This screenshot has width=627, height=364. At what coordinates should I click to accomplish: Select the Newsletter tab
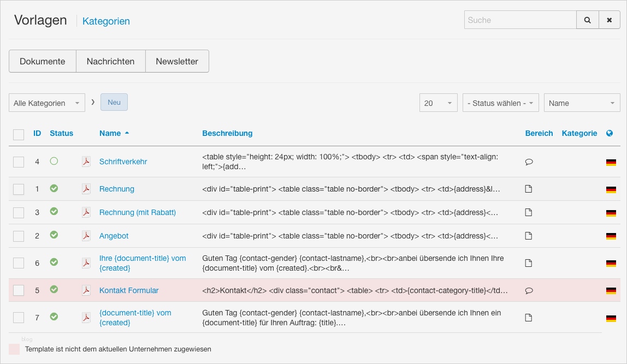177,61
